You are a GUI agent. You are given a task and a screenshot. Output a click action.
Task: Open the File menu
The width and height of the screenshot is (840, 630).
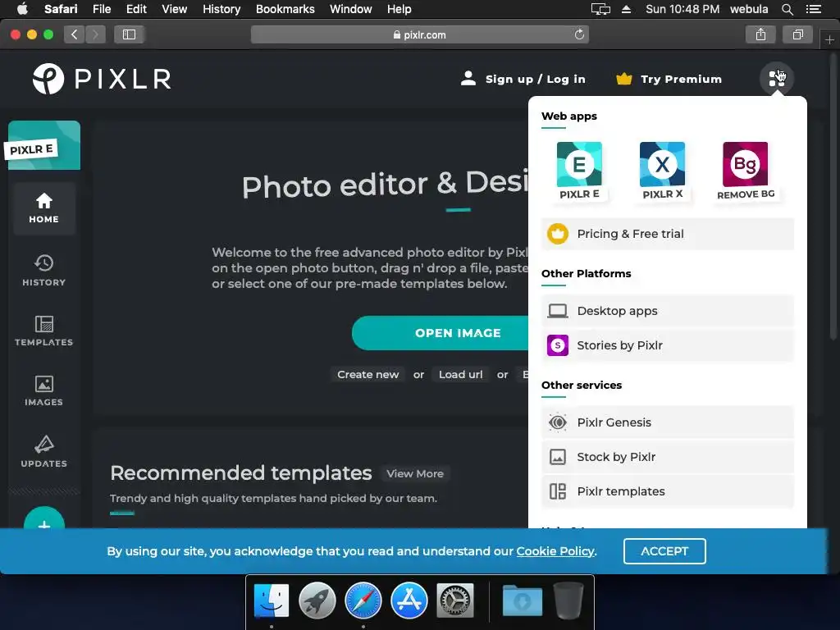101,9
